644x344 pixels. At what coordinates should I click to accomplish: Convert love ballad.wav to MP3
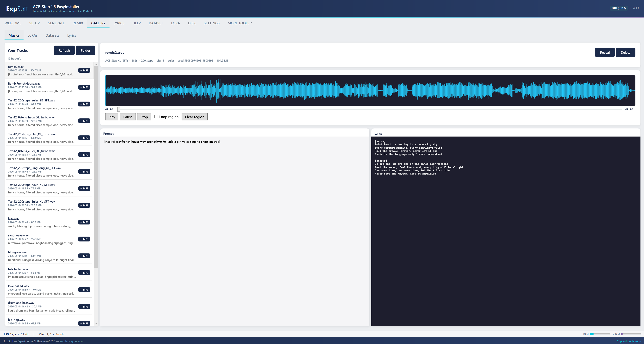tap(84, 290)
